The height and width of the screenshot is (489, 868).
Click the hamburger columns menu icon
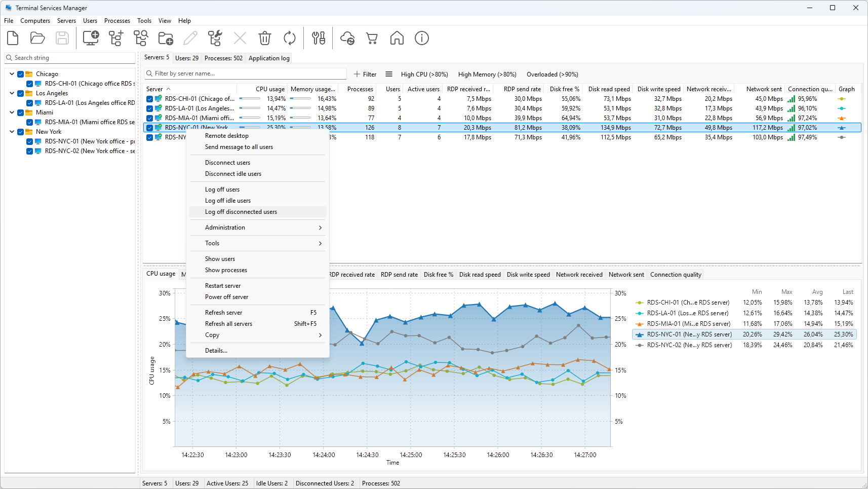[x=389, y=74]
